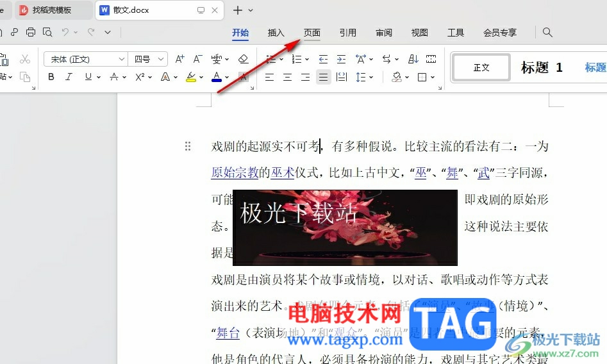This screenshot has height=364, width=607.
Task: Click the Sort A-Z icon
Action: (x=413, y=59)
